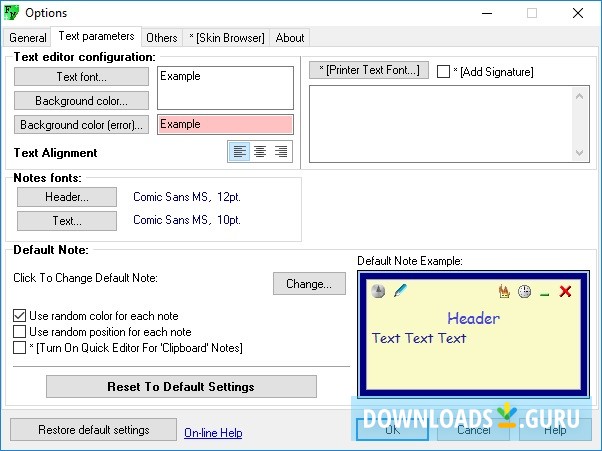Click 'Text Text Text' in example note

419,338
